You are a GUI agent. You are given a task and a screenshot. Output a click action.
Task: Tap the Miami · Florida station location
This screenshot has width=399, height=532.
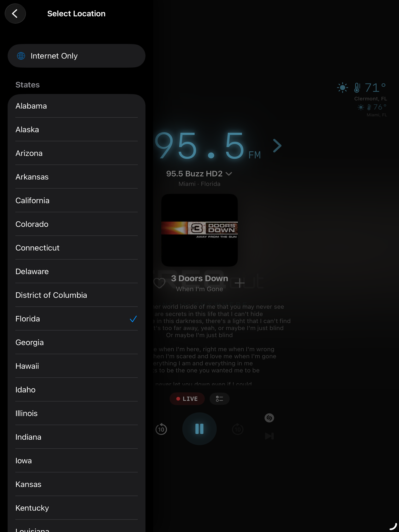pos(199,184)
